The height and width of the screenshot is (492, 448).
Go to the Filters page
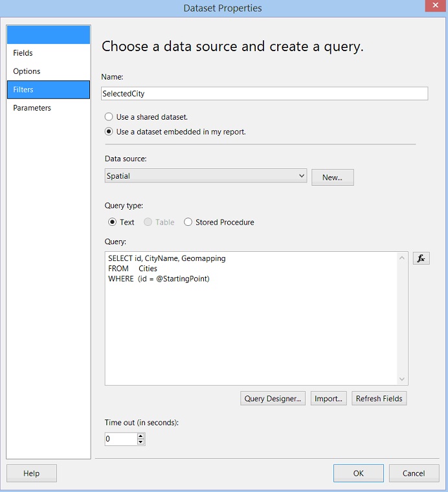click(23, 89)
